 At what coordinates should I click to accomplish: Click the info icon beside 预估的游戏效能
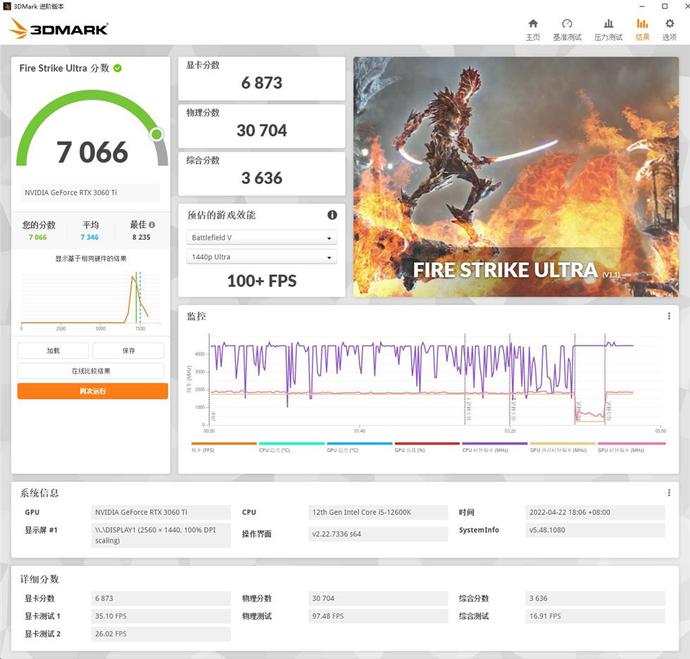click(332, 215)
